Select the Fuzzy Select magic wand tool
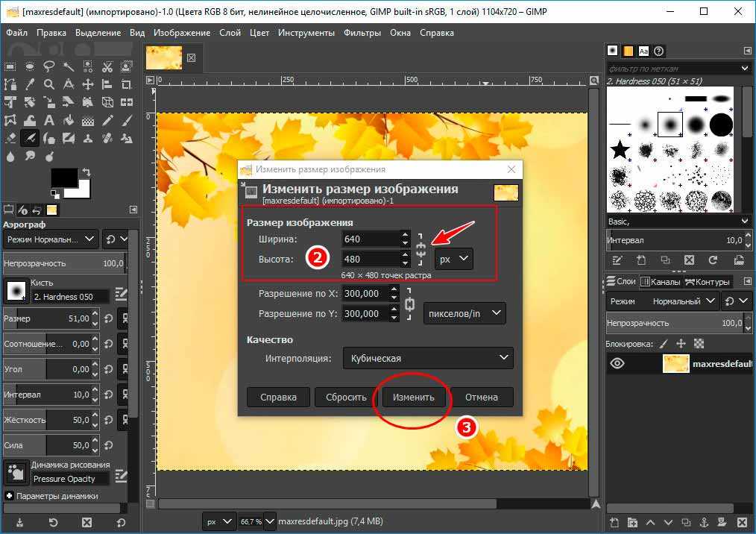756x534 pixels. click(x=69, y=66)
